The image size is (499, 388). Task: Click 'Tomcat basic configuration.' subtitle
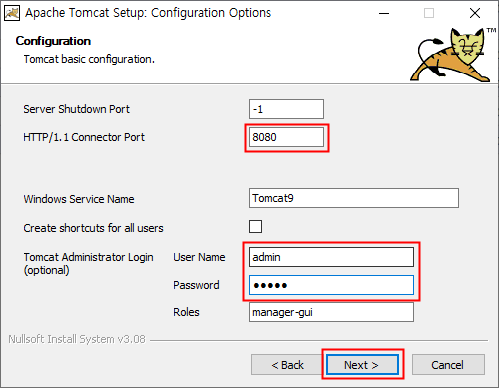[89, 59]
